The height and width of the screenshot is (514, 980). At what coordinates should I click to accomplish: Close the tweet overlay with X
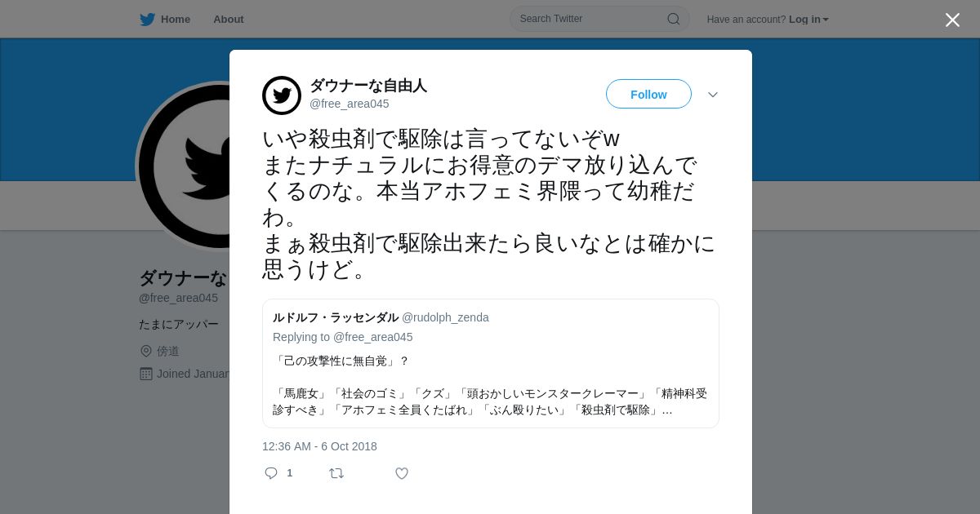coord(952,20)
